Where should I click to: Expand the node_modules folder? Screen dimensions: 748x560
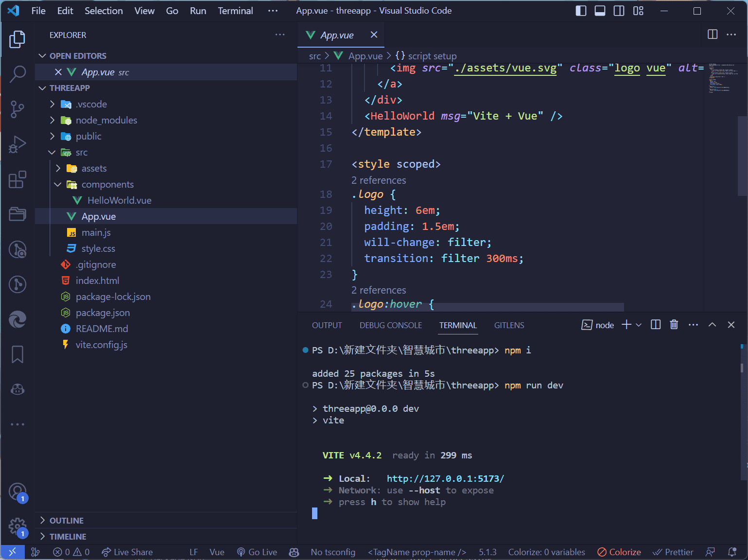(52, 120)
